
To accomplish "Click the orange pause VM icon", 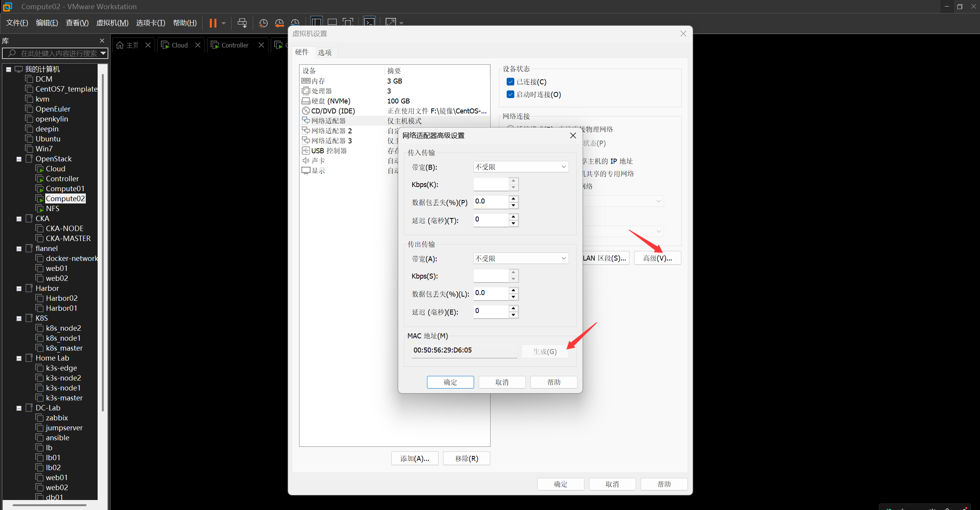I will coord(213,23).
